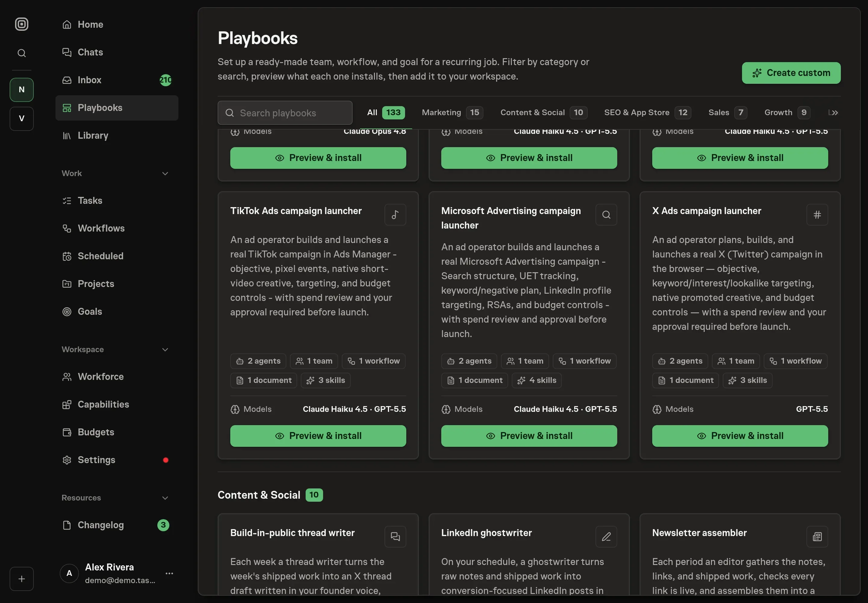868x603 pixels.
Task: Click the chat icon on Build-in-public thread writer
Action: [x=395, y=536]
